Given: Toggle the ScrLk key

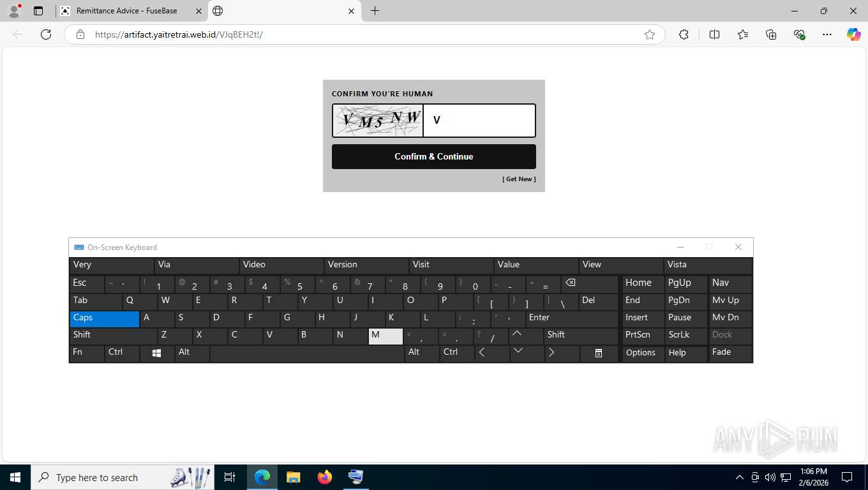Looking at the screenshot, I should (x=686, y=336).
